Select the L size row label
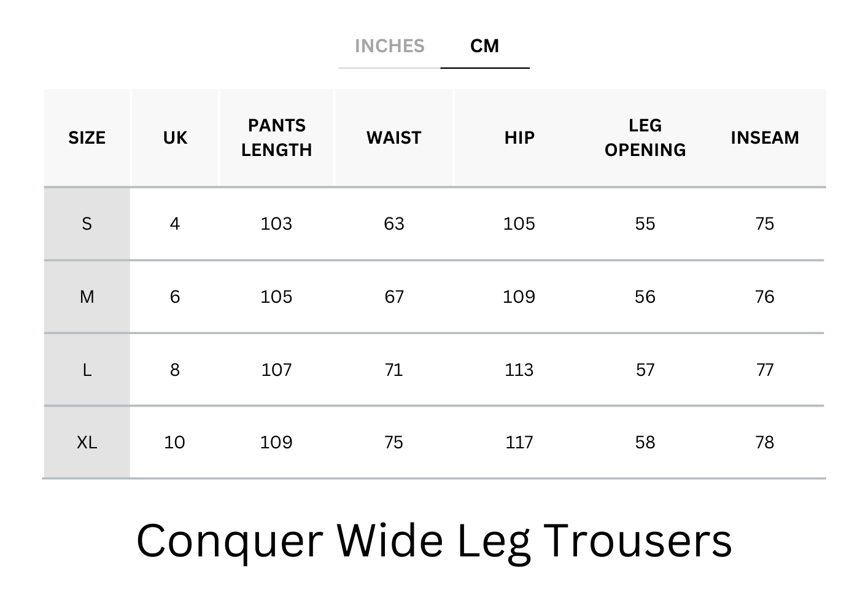This screenshot has width=868, height=608. click(87, 370)
